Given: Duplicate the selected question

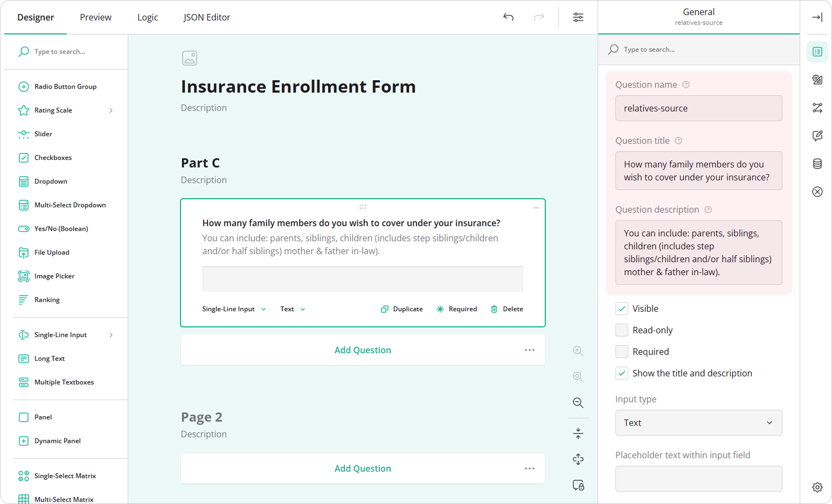Looking at the screenshot, I should pos(402,309).
